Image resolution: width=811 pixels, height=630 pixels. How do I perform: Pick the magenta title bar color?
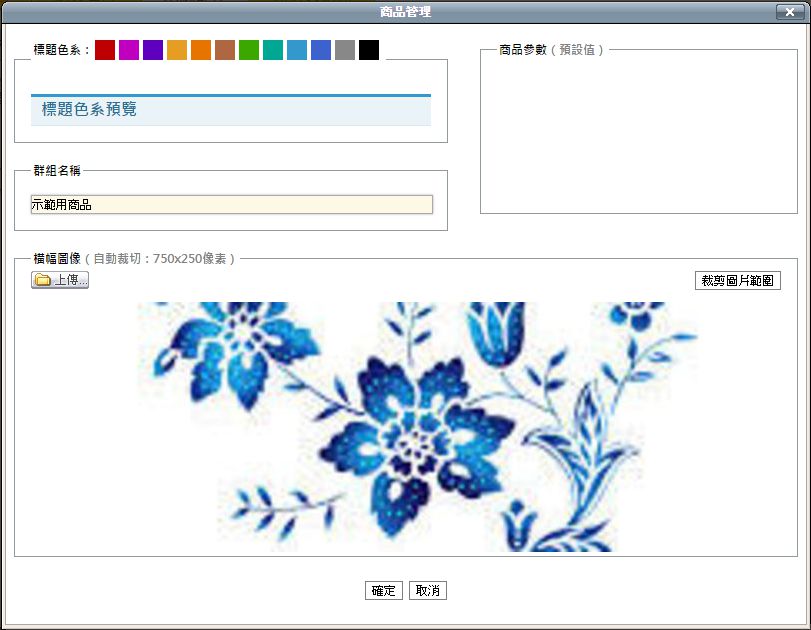coord(129,50)
